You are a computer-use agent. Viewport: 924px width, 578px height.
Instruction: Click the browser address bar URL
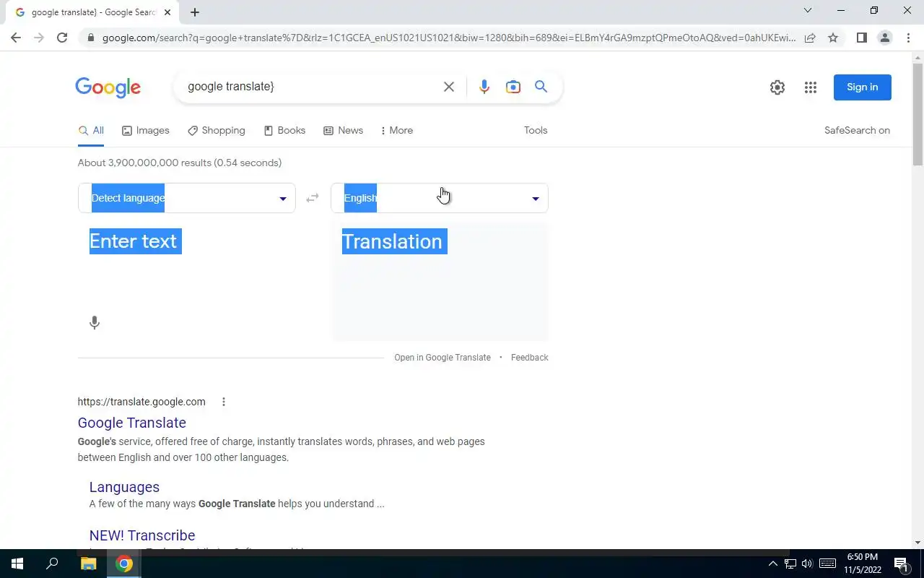(448, 38)
